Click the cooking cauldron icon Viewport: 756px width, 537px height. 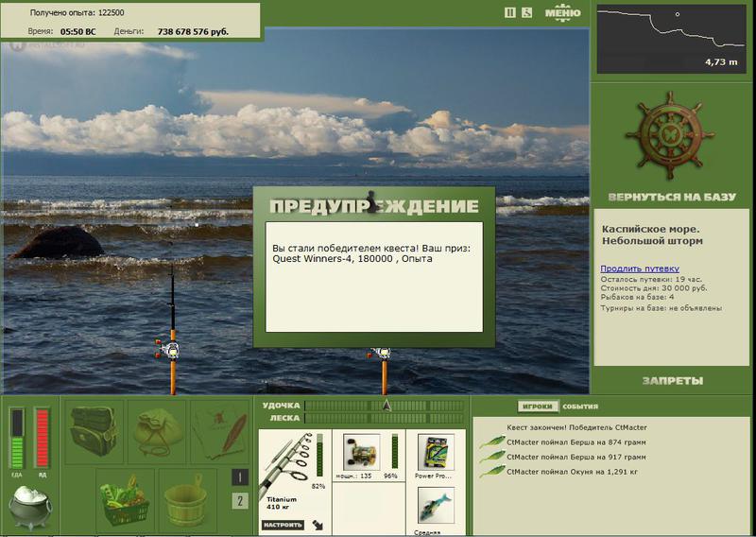point(29,507)
